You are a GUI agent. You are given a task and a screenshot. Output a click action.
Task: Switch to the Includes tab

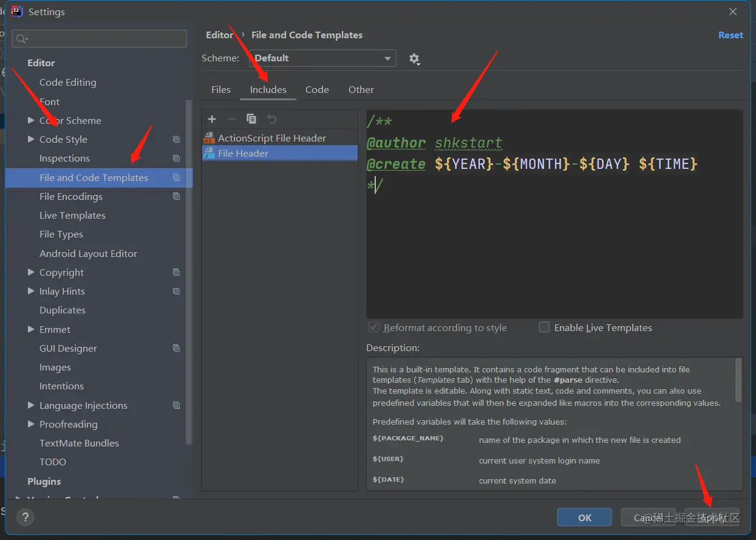(x=268, y=89)
